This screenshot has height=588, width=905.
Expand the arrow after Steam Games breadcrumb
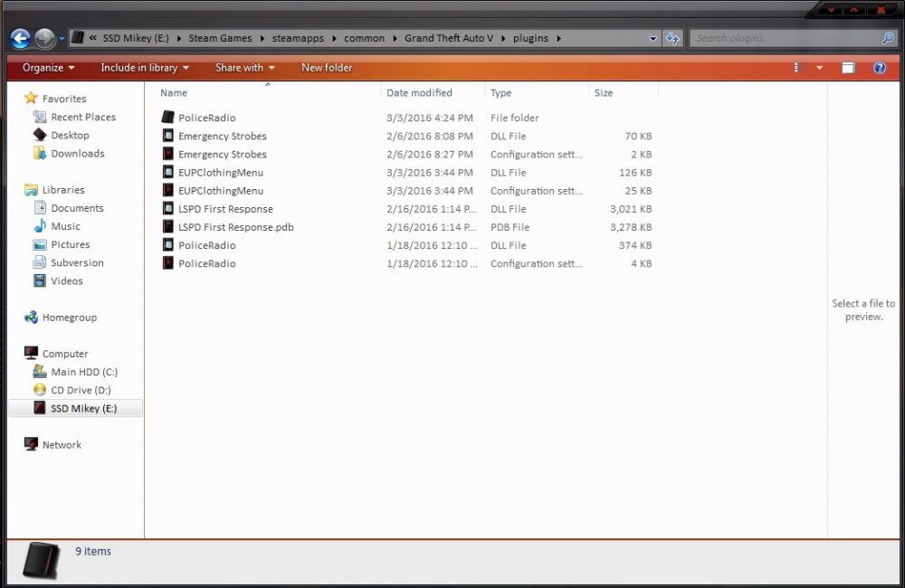(262, 39)
